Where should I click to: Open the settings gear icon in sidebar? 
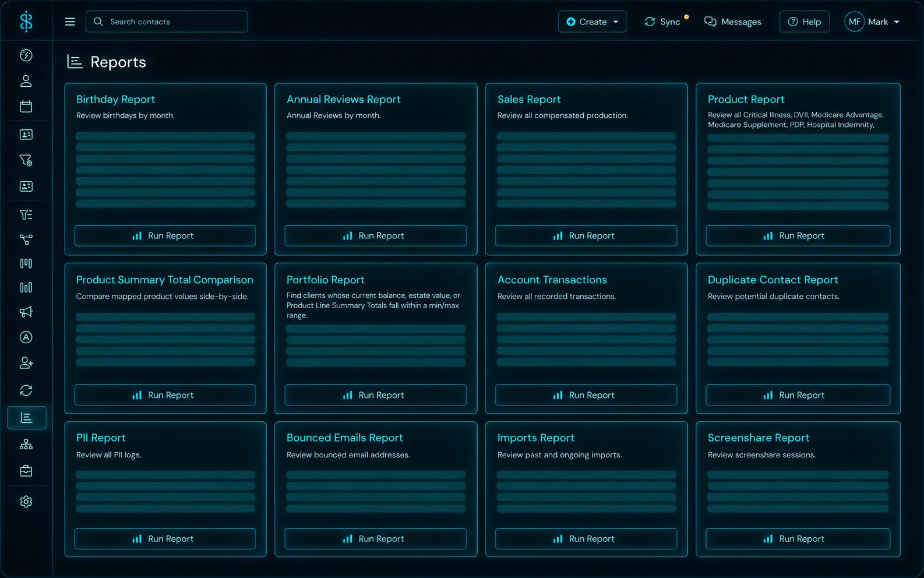click(x=26, y=502)
